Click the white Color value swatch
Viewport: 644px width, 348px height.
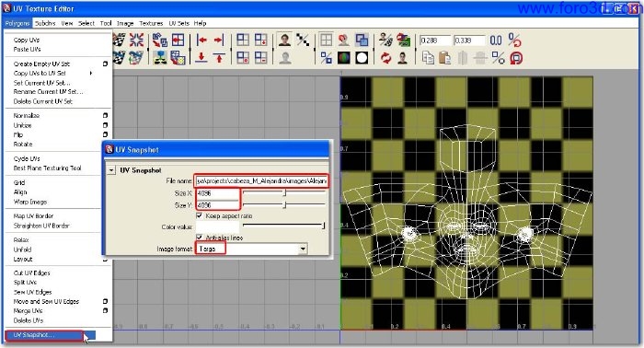(x=217, y=226)
